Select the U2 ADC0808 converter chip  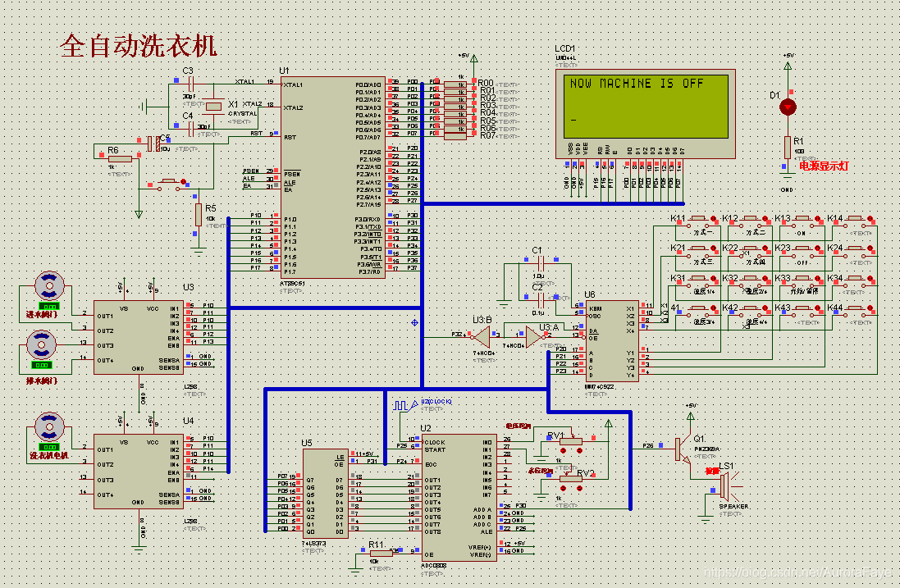click(459, 497)
